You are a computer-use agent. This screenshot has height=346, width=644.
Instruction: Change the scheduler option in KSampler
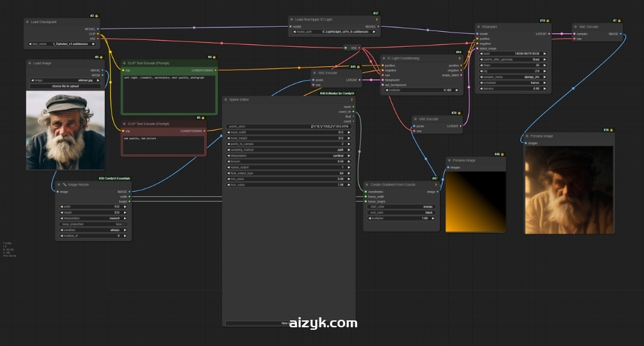(513, 82)
